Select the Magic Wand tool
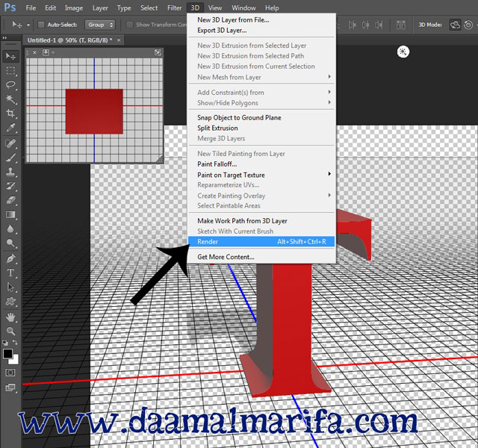The image size is (478, 448). (x=10, y=99)
